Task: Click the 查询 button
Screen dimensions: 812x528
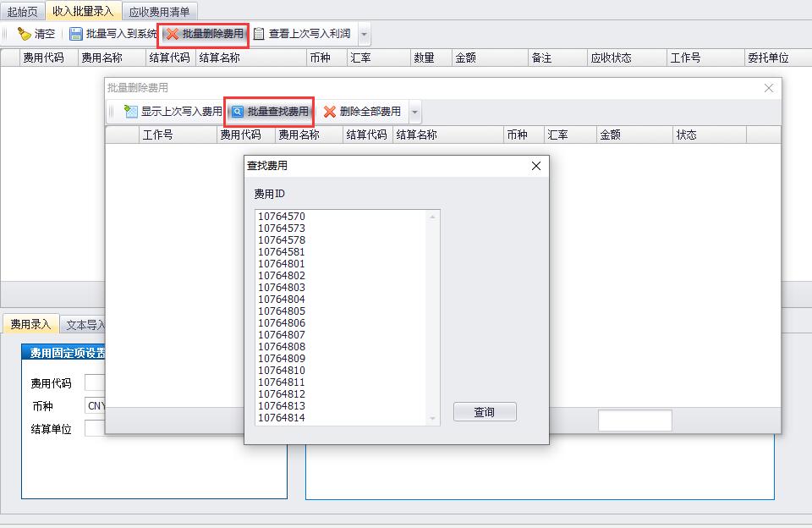Action: click(485, 412)
